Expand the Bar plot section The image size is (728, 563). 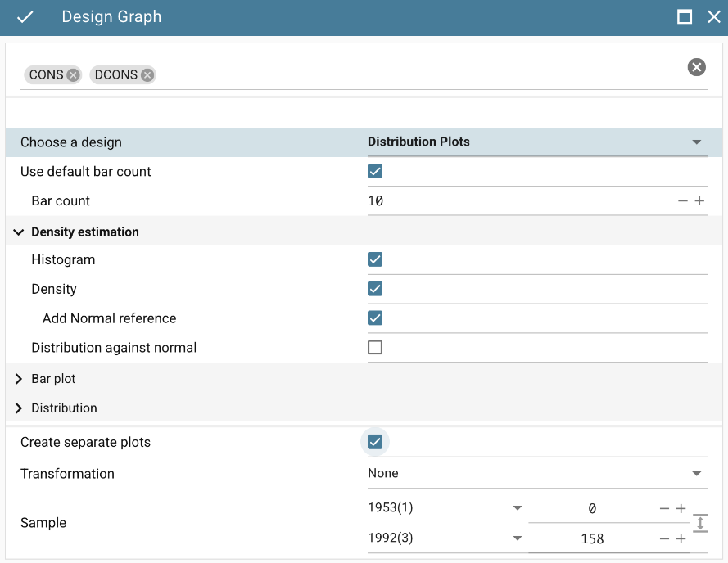19,379
